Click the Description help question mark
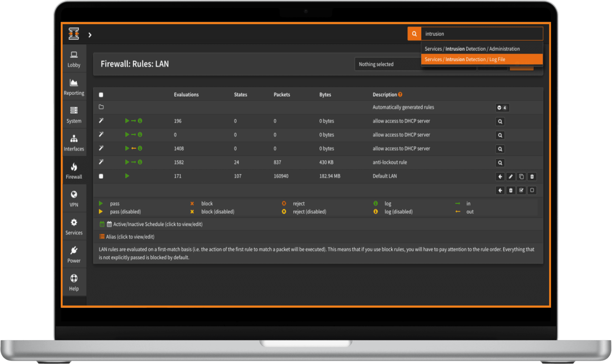This screenshot has width=612, height=364. [x=400, y=95]
